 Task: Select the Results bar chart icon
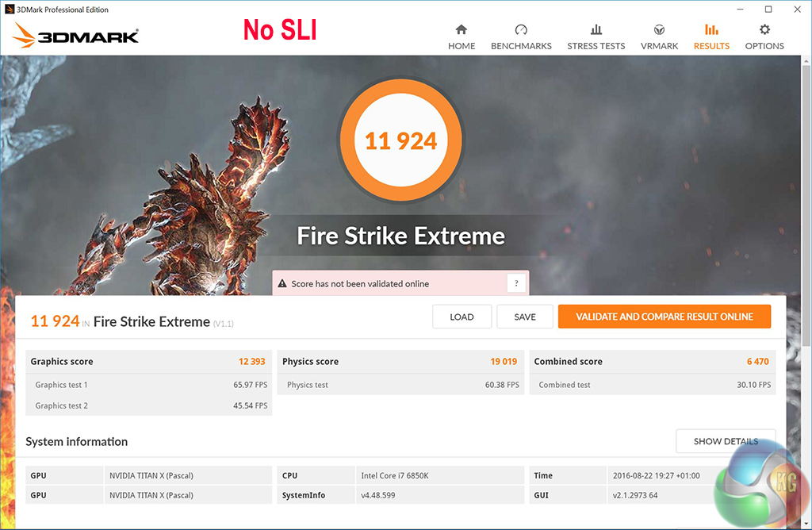coord(711,29)
